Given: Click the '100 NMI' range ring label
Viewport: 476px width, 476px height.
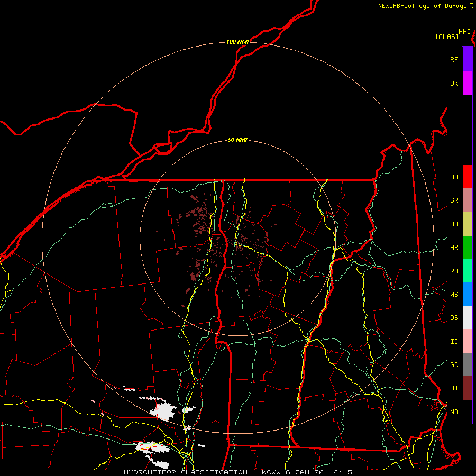Looking at the screenshot, I should click(237, 42).
